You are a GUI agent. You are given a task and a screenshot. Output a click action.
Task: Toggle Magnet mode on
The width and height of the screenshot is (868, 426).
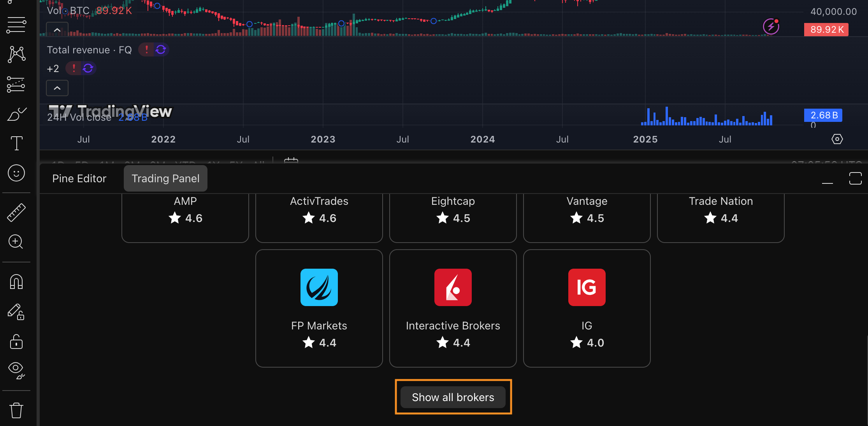tap(16, 282)
